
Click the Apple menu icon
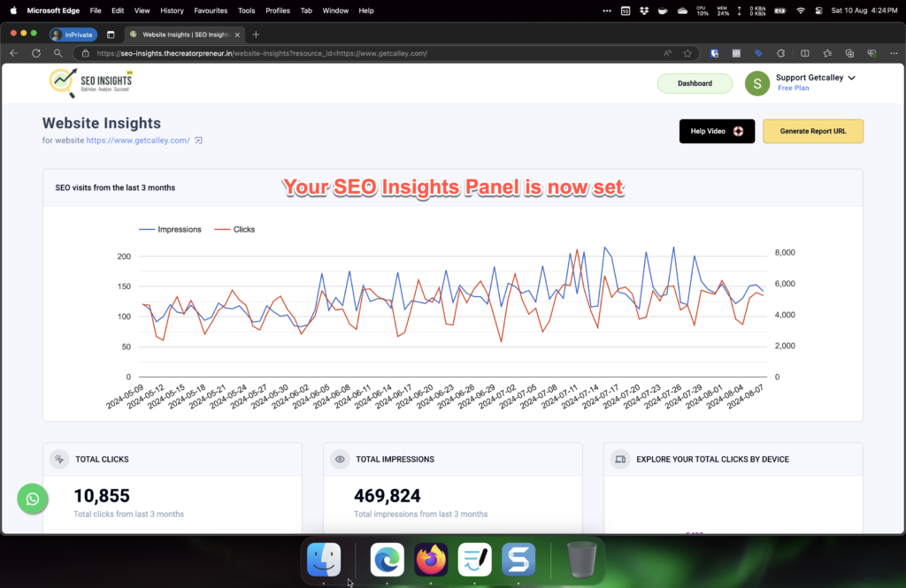[x=13, y=11]
